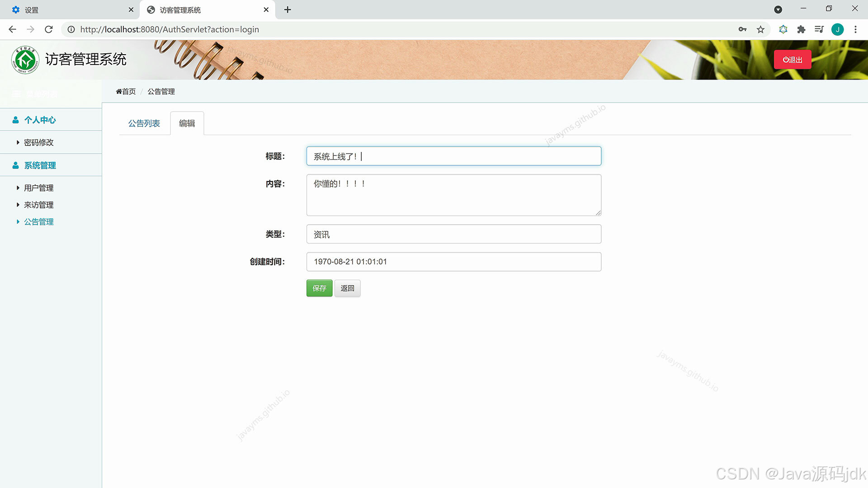This screenshot has height=488, width=868.
Task: Click the 退出 logout button
Action: [x=793, y=60]
